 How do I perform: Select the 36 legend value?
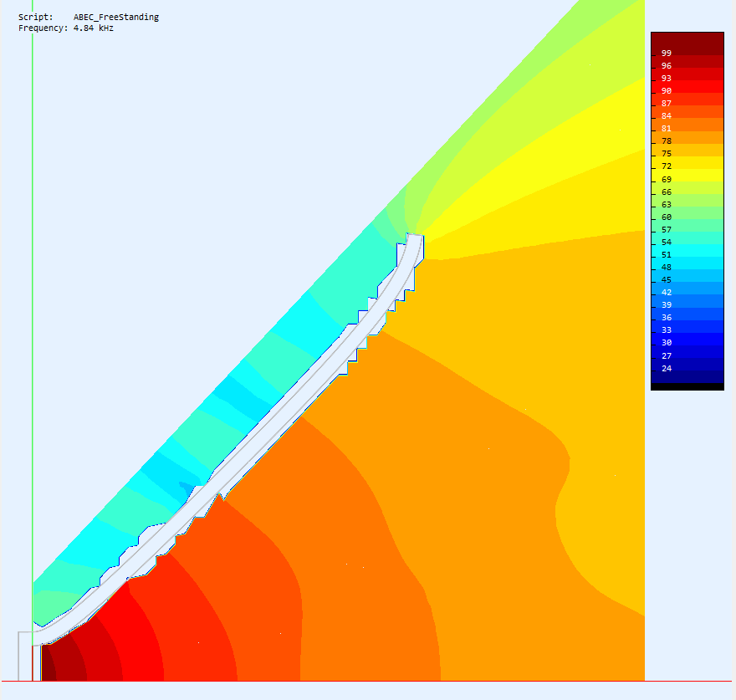(x=666, y=318)
